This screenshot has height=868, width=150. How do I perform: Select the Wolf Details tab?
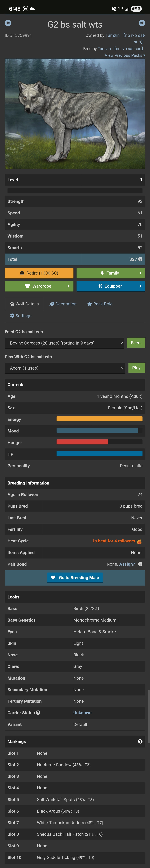pos(25,304)
